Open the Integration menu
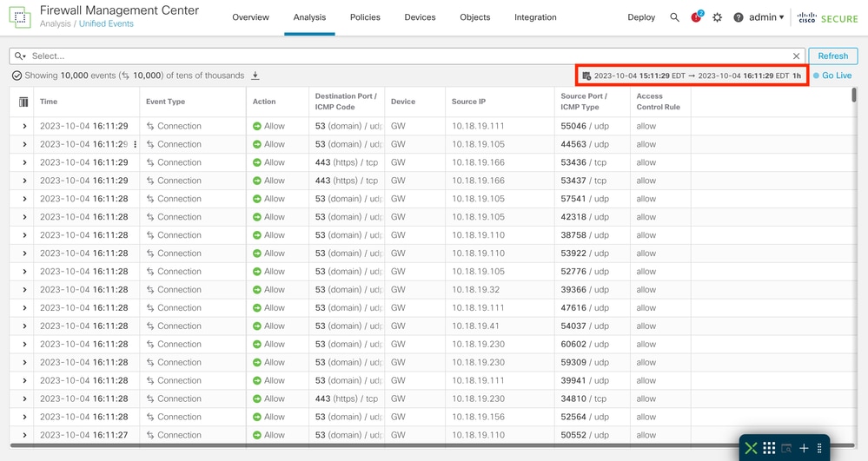Screen dimensions: 868x461 (535, 17)
